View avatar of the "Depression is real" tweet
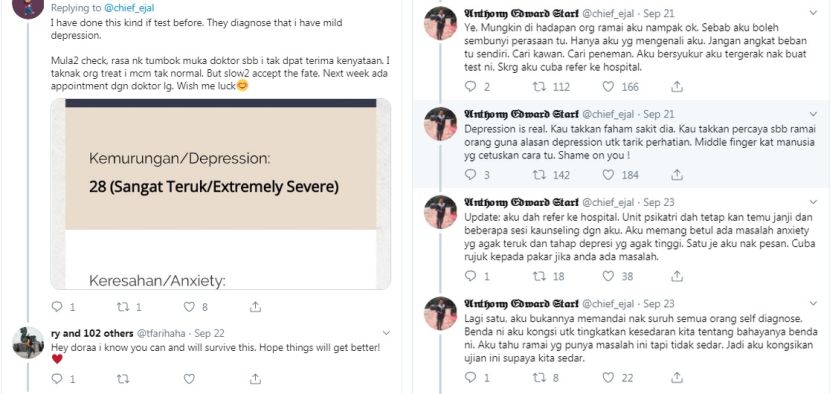The width and height of the screenshot is (830, 394). [440, 124]
